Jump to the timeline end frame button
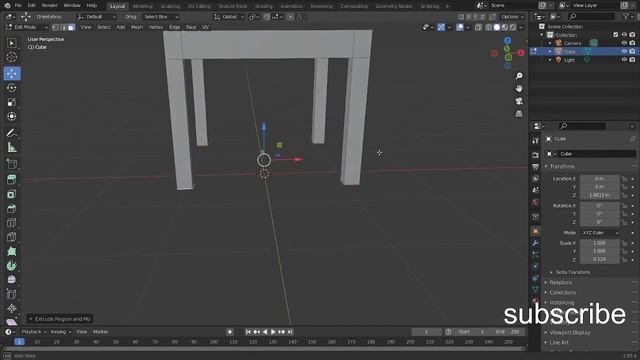The height and width of the screenshot is (360, 640). point(290,332)
